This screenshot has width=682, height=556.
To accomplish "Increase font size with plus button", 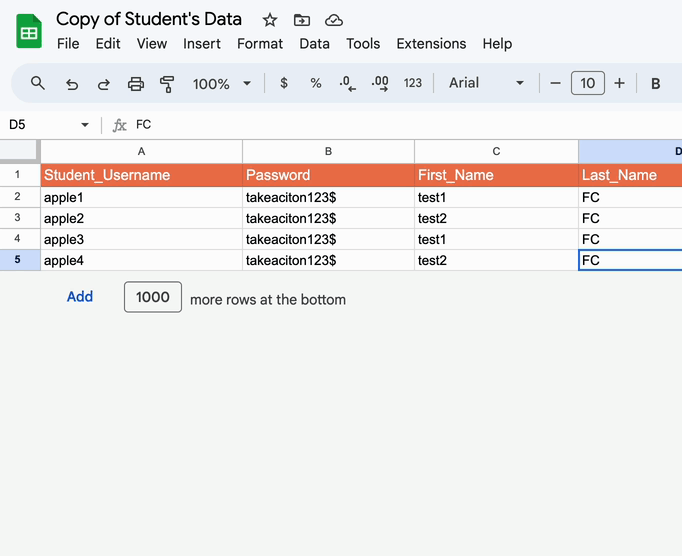I will point(619,83).
